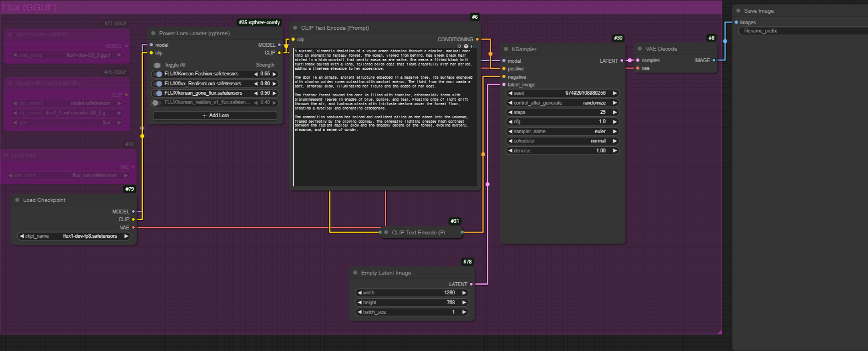
Task: Open the control_after_generate dropdown
Action: point(562,103)
